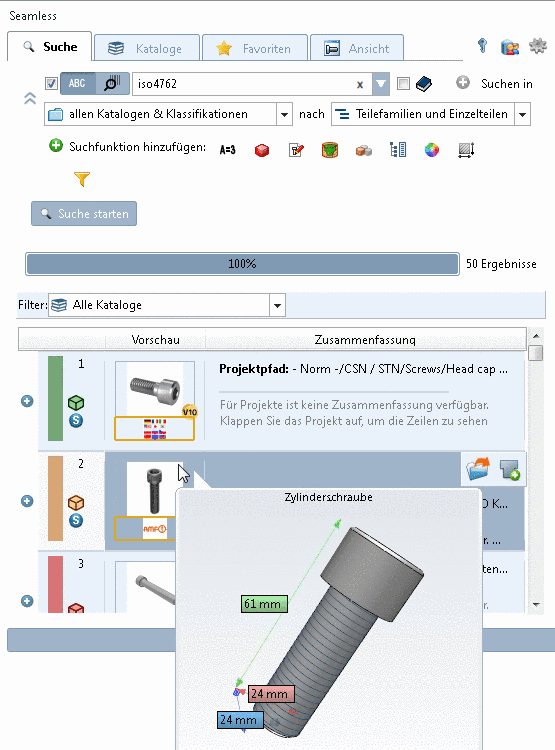This screenshot has height=750, width=555.
Task: Click 61 mm dimension label
Action: 264,604
